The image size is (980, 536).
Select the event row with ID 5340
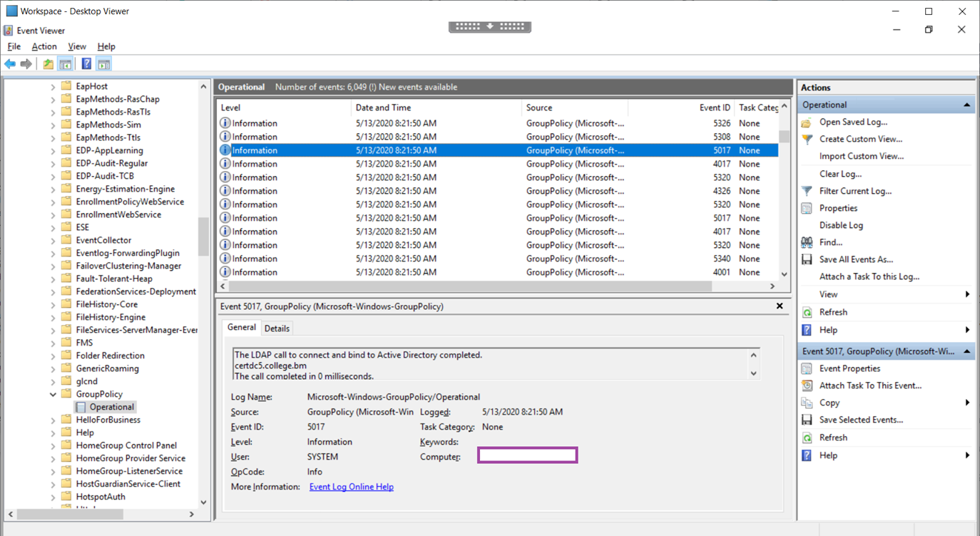[x=498, y=259]
